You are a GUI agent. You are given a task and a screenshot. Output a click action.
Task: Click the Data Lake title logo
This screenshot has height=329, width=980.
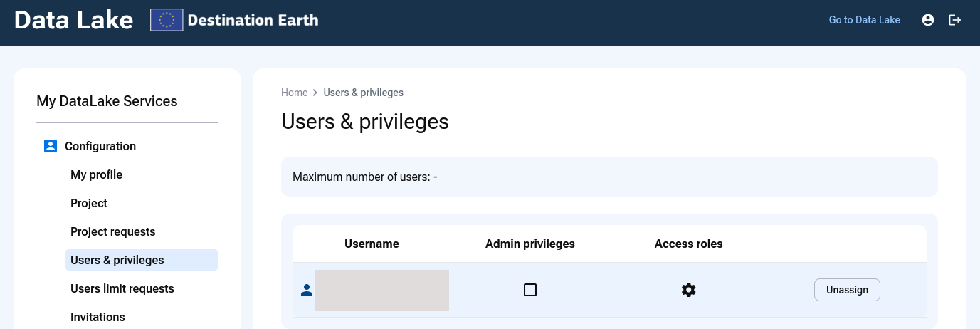pyautogui.click(x=73, y=20)
